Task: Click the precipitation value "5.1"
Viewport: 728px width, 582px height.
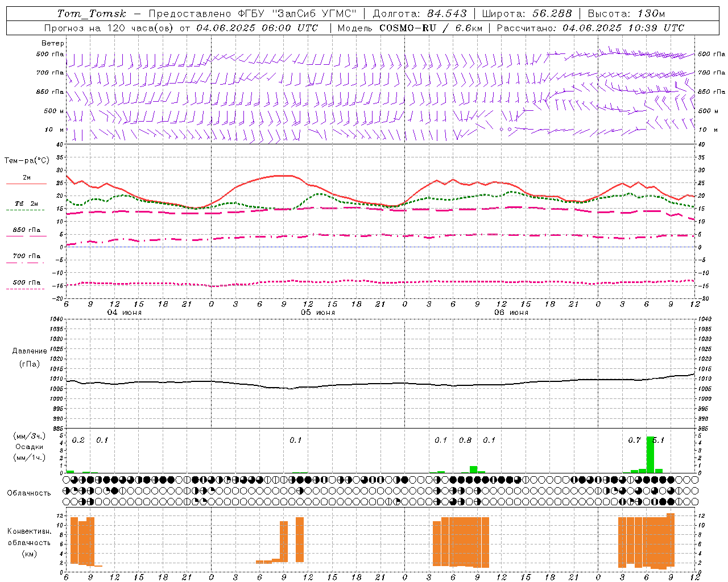Action: 659,440
